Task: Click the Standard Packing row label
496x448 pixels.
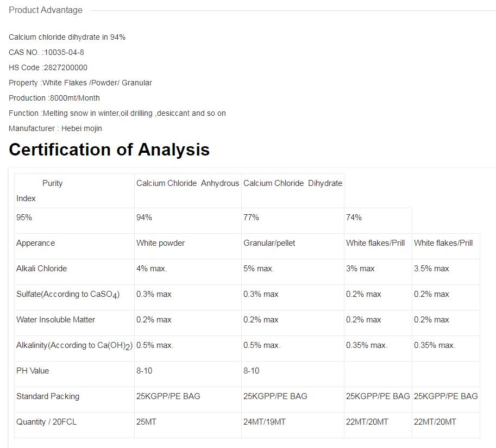Action: click(48, 396)
